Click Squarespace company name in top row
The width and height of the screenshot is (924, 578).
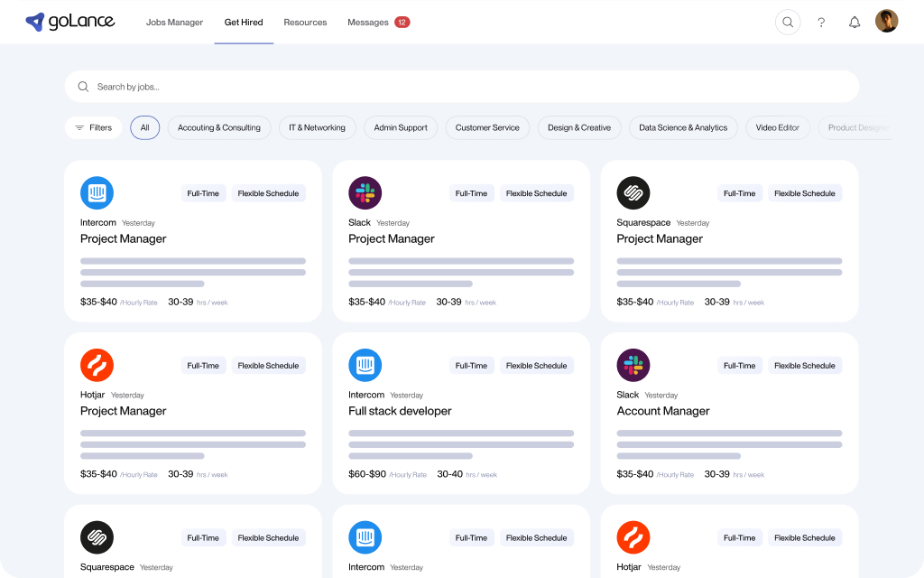[x=643, y=222]
